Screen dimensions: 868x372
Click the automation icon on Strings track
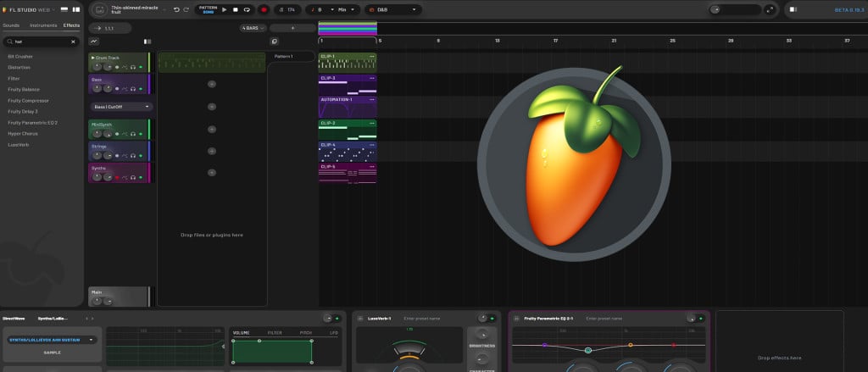pos(125,156)
